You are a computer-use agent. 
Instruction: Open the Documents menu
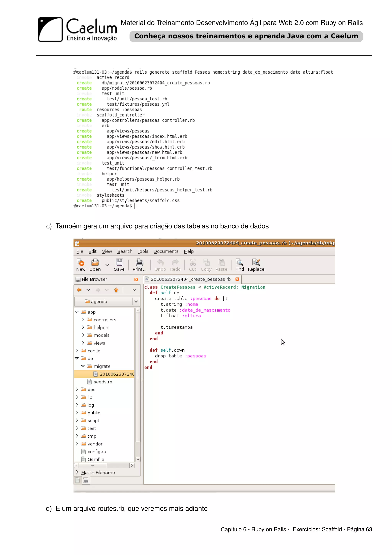(x=166, y=251)
